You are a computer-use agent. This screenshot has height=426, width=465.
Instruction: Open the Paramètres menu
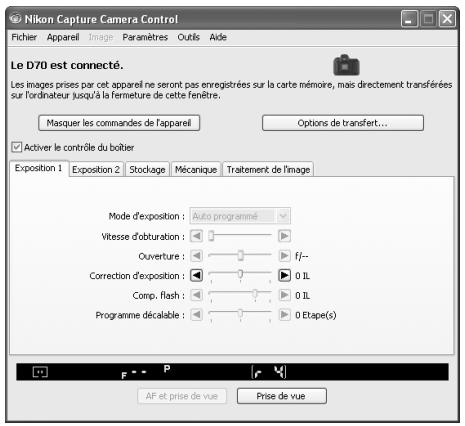coord(145,37)
